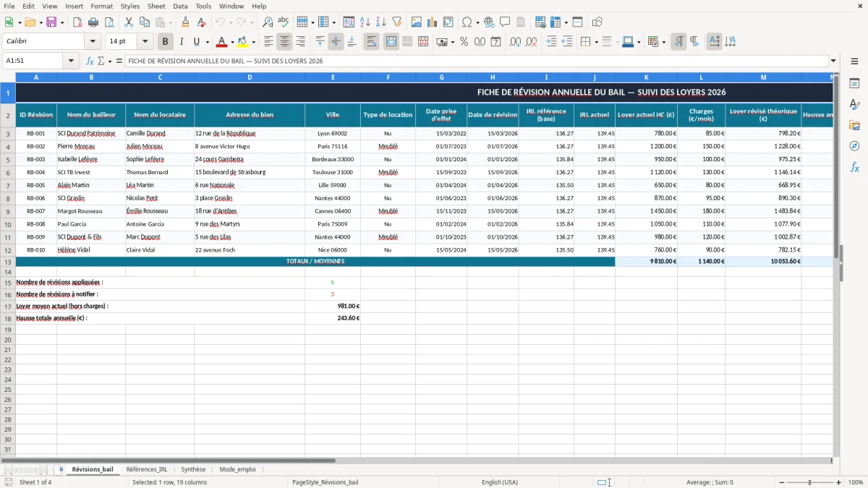Click the Add Decimal Place icon
868x488 pixels.
pyautogui.click(x=515, y=42)
